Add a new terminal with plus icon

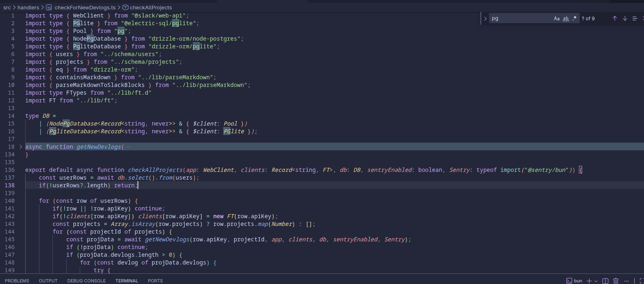click(589, 281)
